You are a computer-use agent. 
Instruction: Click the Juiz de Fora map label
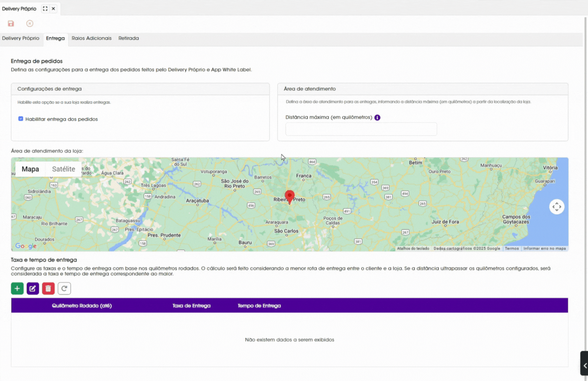[x=445, y=222]
